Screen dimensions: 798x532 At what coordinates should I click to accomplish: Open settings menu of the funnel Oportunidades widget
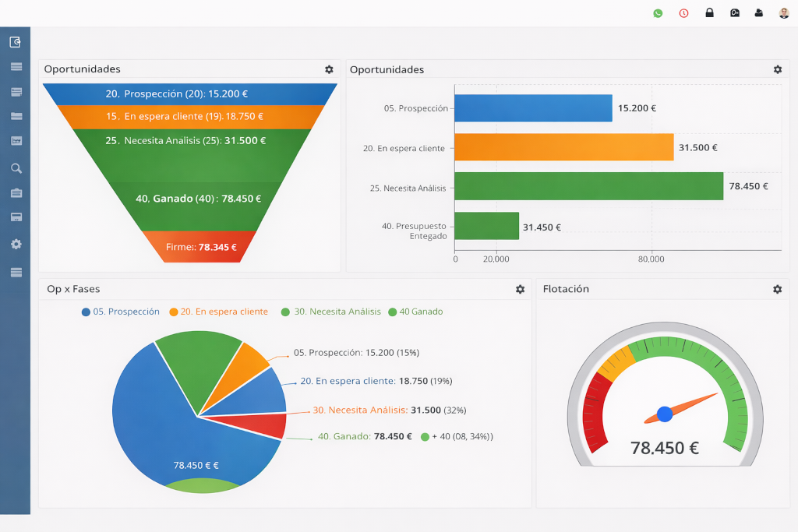tap(328, 69)
